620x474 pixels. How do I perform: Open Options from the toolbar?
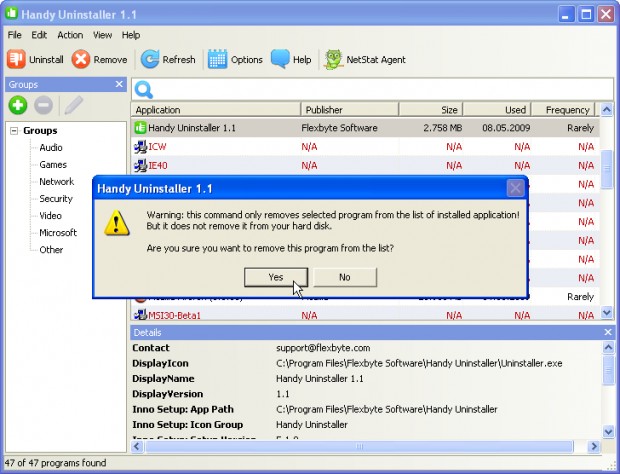click(236, 59)
